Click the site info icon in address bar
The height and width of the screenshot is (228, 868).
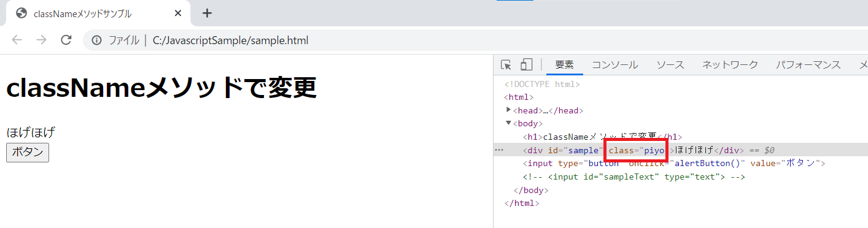click(x=96, y=40)
